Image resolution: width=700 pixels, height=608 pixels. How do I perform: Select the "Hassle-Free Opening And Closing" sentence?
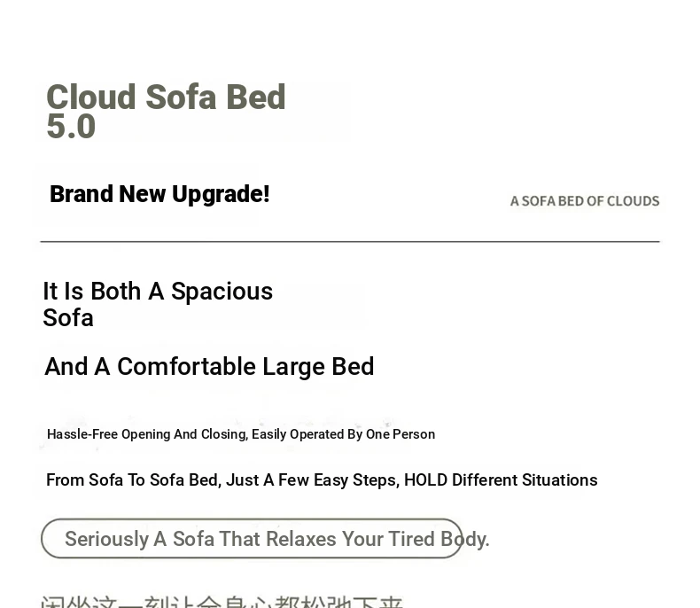click(x=241, y=434)
